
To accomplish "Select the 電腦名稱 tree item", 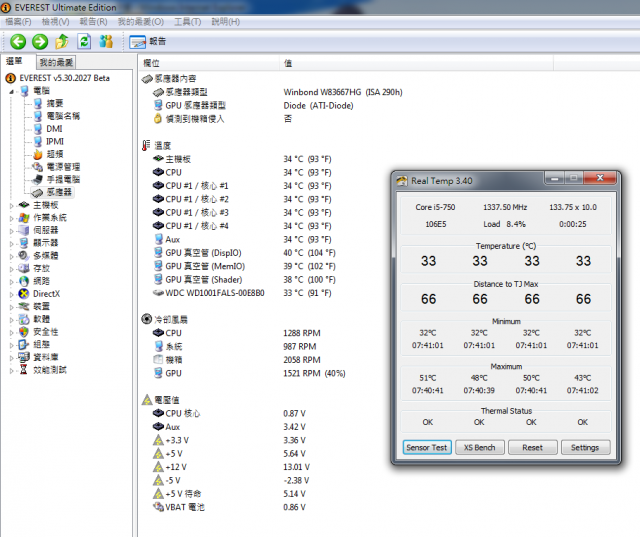I will pyautogui.click(x=62, y=116).
